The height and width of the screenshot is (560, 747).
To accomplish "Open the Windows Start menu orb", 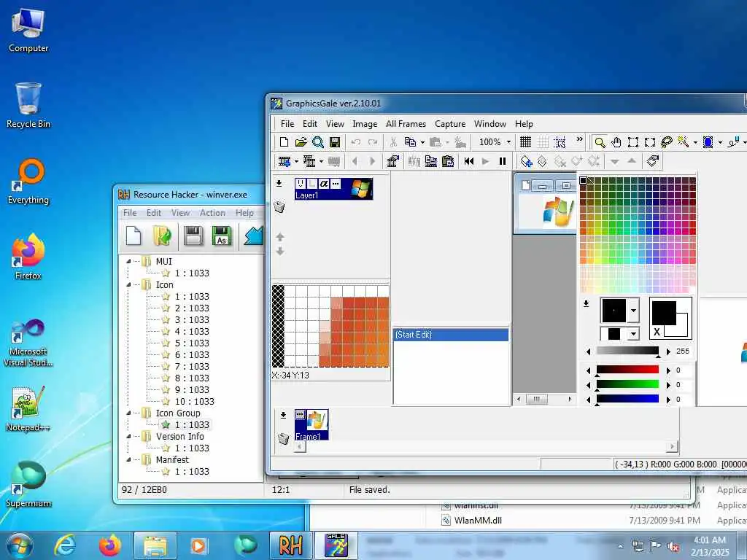I will click(x=20, y=545).
